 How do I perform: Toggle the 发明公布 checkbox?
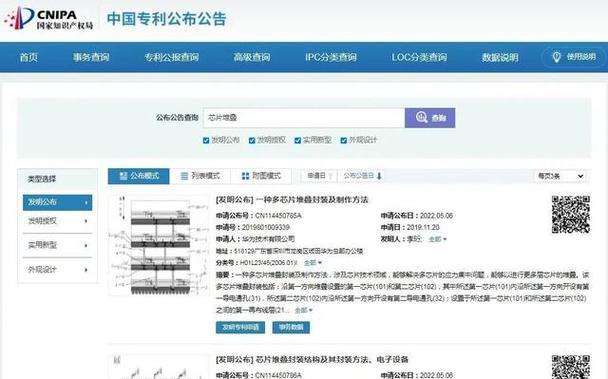(x=206, y=140)
